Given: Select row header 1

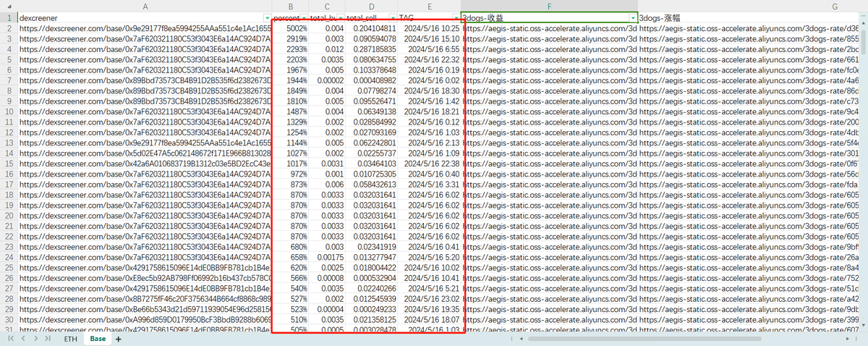Looking at the screenshot, I should (x=9, y=17).
